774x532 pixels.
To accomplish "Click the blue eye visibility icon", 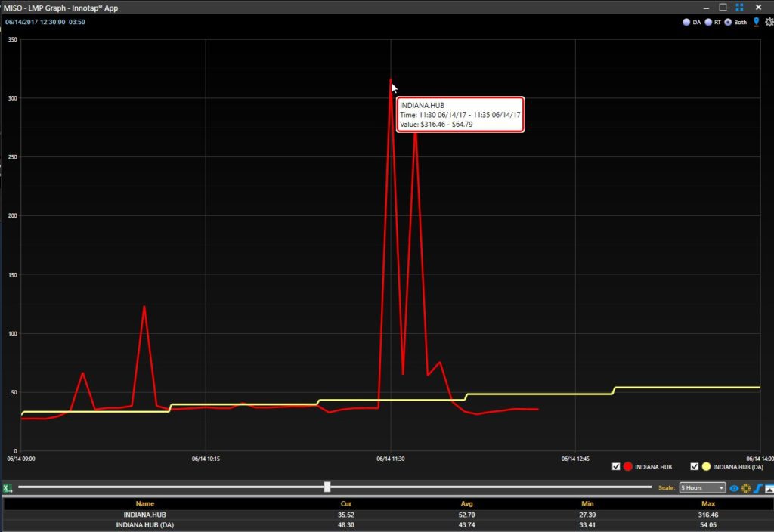I will tap(733, 488).
